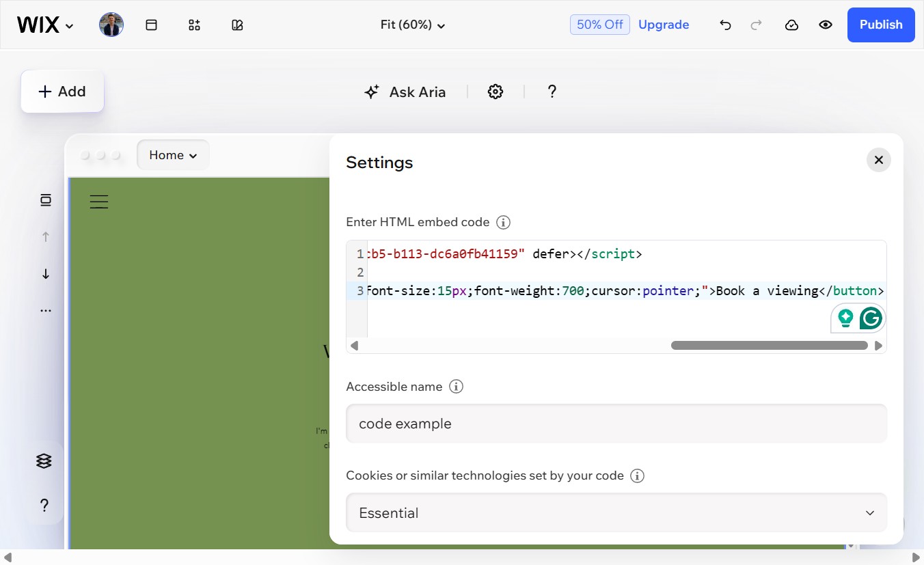Click the Grammarly icon in code editor

coord(871,318)
